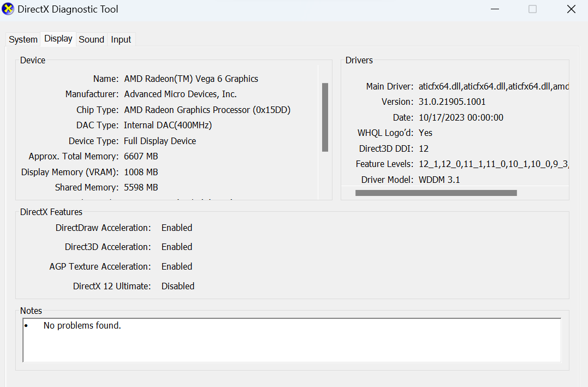
Task: Click the 'Drivers' group heading
Action: click(359, 61)
